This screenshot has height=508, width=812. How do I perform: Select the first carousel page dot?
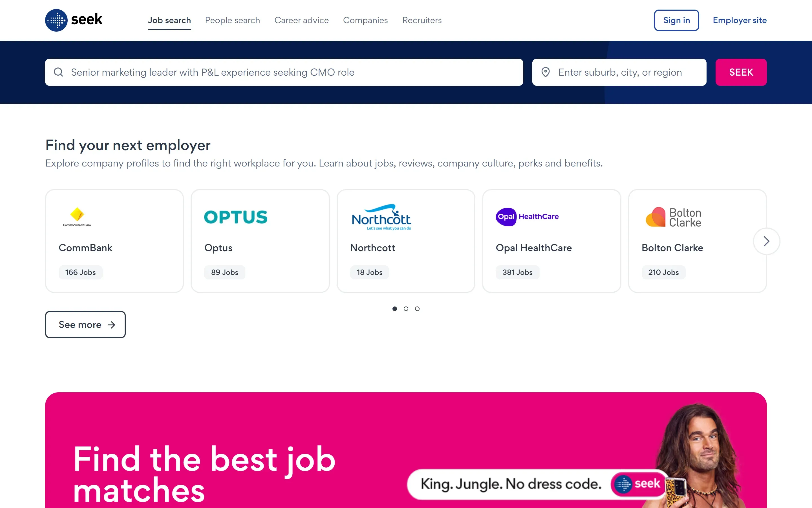(x=395, y=309)
